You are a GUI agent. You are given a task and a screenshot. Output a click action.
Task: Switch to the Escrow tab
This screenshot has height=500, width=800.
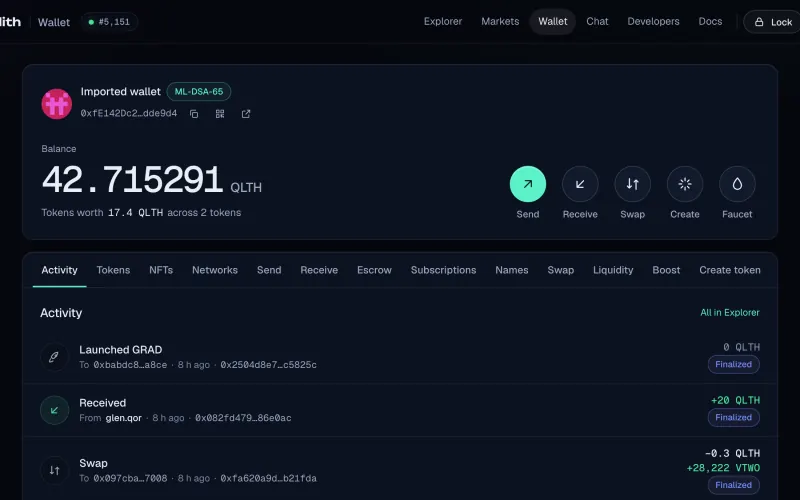[374, 270]
